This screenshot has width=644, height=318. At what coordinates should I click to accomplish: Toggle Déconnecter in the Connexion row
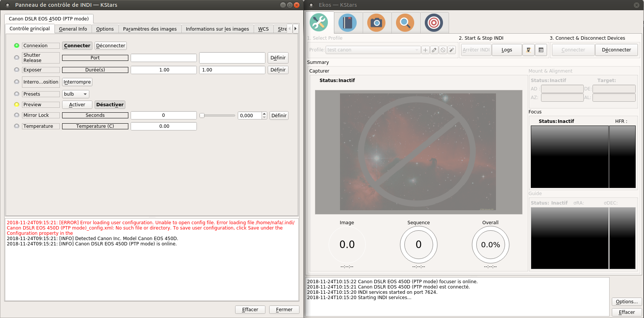(x=111, y=46)
